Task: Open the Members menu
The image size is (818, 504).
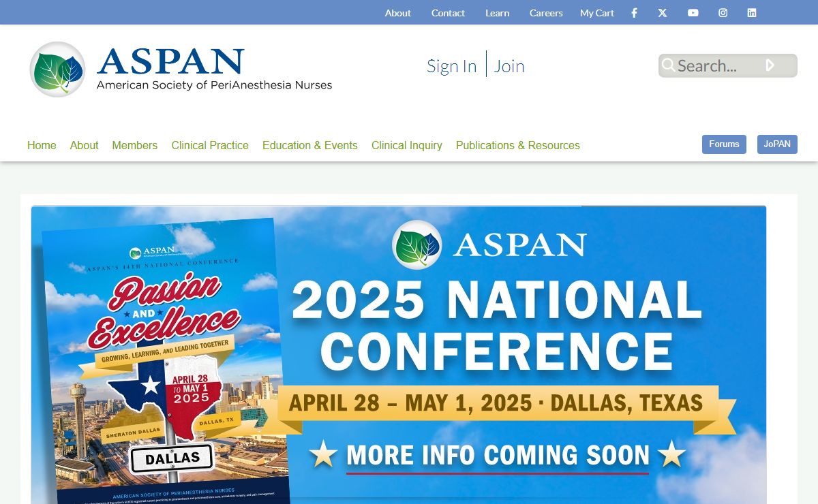Action: click(135, 145)
